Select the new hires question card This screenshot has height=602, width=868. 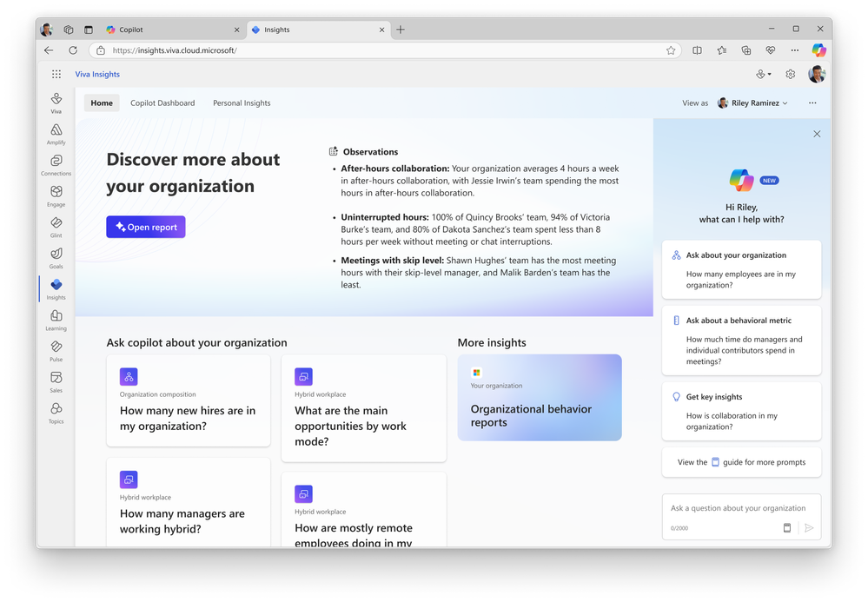[x=189, y=400]
